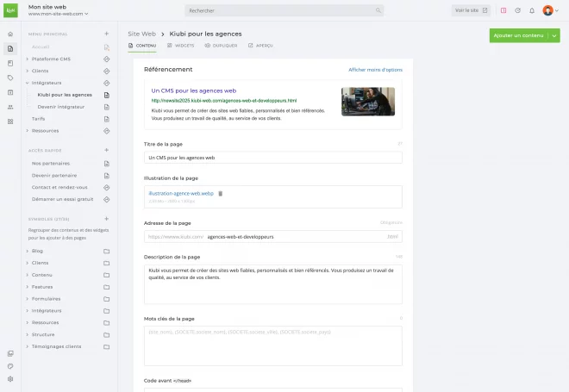This screenshot has width=569, height=392.
Task: Click the history clock icon in top bar
Action: click(518, 10)
